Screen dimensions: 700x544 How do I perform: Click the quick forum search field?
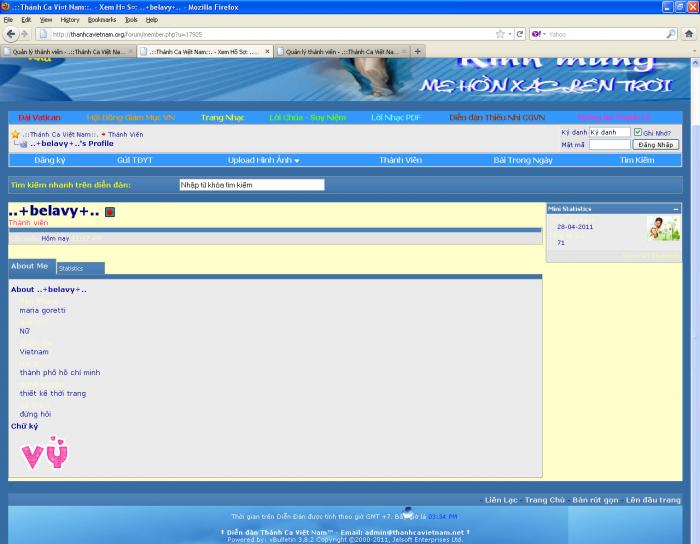(x=251, y=185)
